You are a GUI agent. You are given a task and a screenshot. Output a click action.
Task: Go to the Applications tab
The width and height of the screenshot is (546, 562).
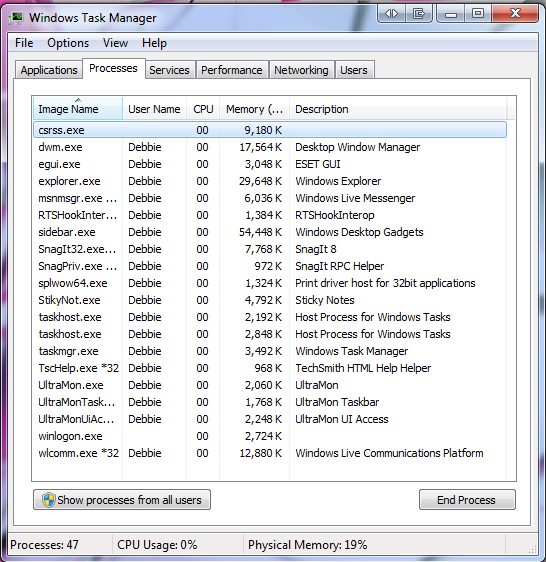[x=49, y=70]
